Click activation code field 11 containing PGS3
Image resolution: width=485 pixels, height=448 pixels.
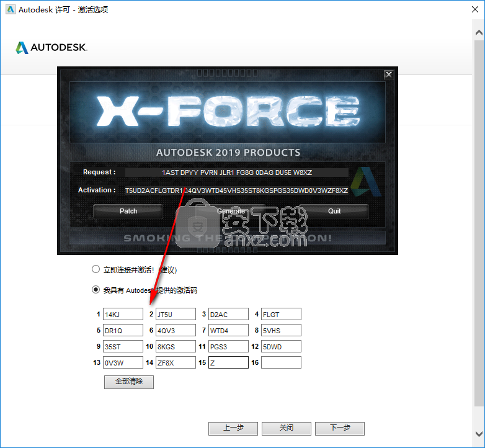pos(228,346)
